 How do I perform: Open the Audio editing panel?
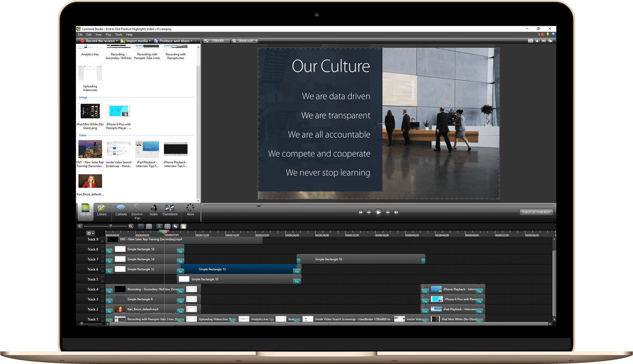[153, 211]
